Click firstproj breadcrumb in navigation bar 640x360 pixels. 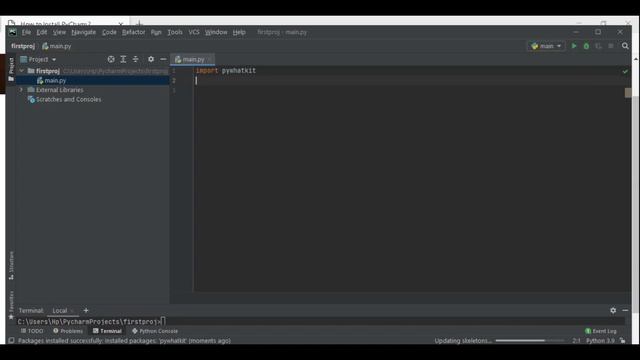pos(23,46)
